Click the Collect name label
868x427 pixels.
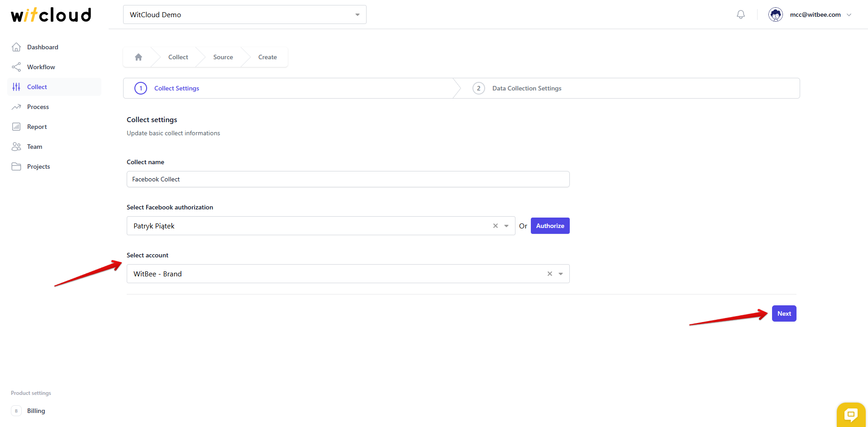[145, 162]
